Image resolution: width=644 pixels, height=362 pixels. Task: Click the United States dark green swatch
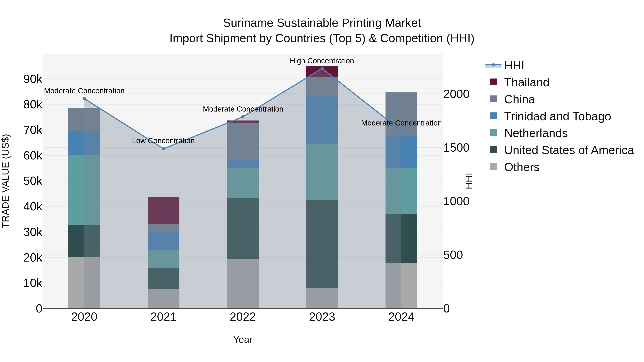click(x=494, y=149)
